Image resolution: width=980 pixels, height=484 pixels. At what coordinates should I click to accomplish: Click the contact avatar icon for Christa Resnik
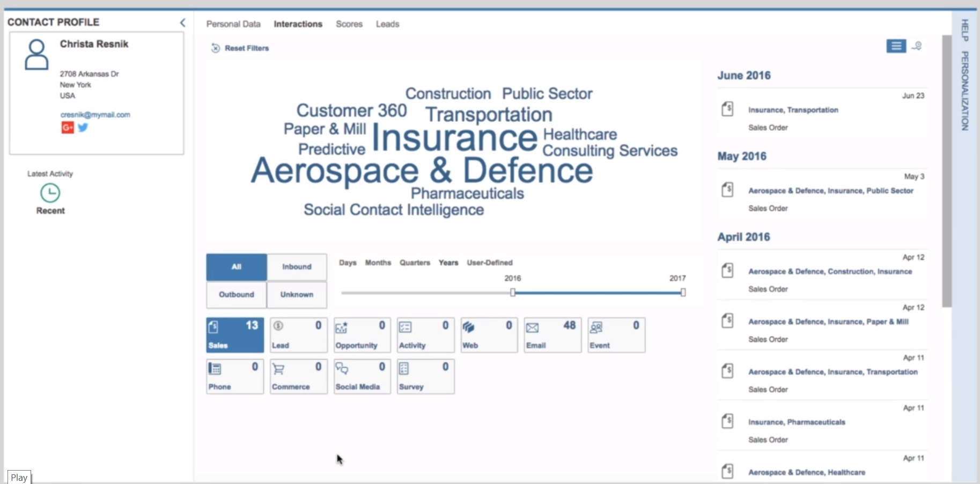(x=36, y=54)
